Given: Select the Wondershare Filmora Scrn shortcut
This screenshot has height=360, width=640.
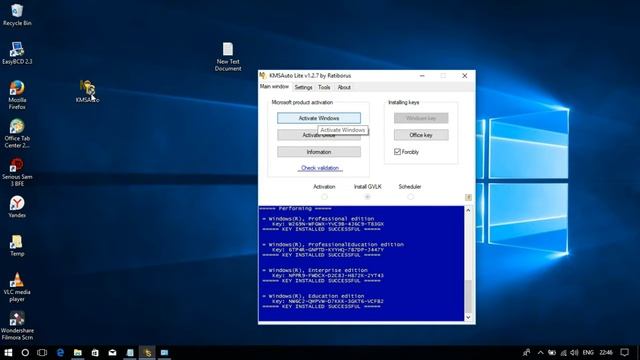Looking at the screenshot, I should 17,325.
